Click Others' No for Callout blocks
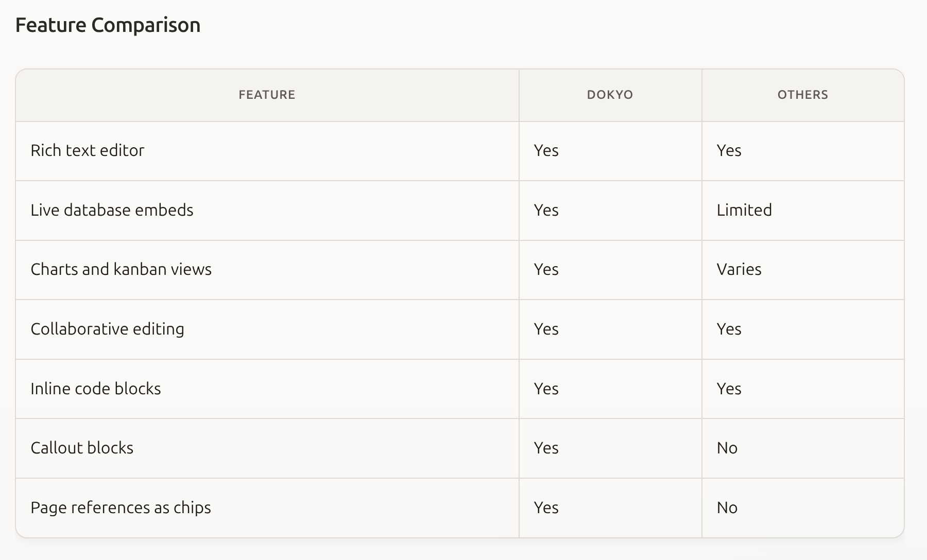Screen dimensions: 927x560 pos(803,448)
